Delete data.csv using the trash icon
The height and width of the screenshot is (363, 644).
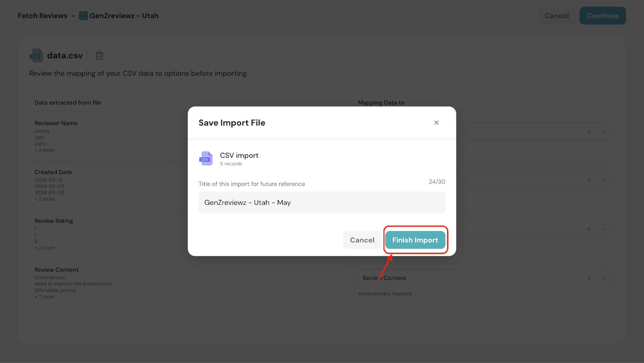99,56
